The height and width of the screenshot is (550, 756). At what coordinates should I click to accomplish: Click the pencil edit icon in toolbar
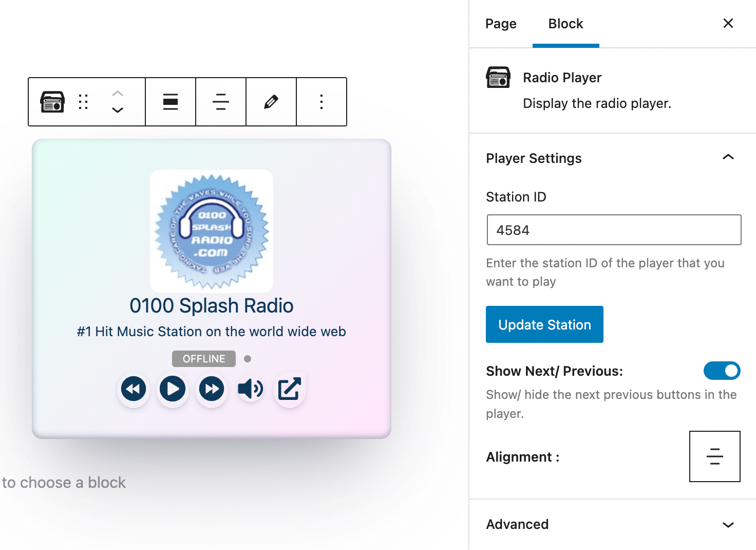(271, 102)
